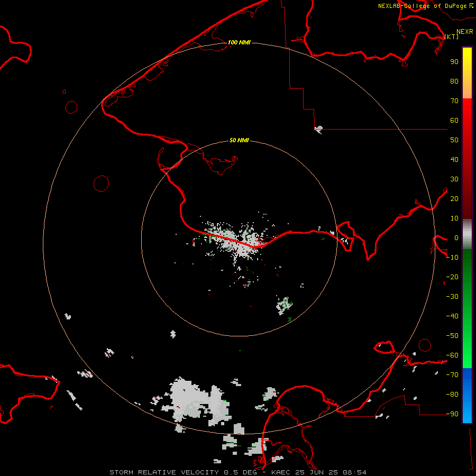This screenshot has height=476, width=476.
Task: Select the -30 value on the velocity scale
Action: pyautogui.click(x=452, y=297)
